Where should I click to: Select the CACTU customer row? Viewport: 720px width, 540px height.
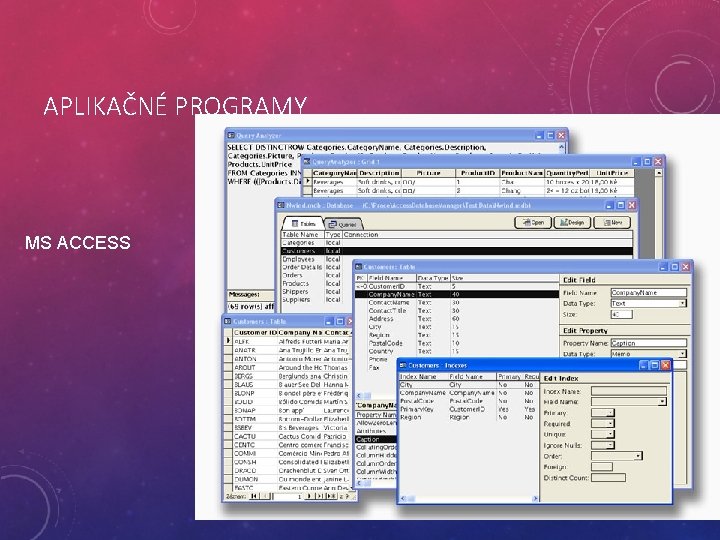click(289, 436)
